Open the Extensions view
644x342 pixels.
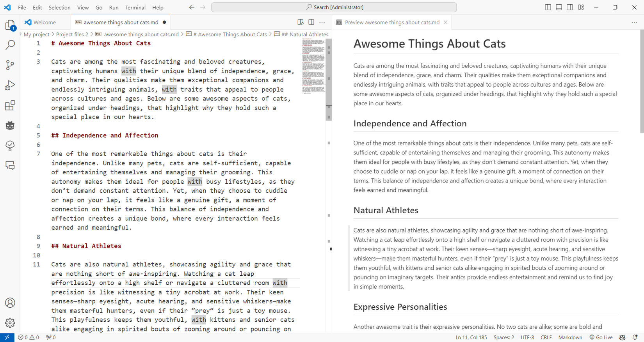10,106
